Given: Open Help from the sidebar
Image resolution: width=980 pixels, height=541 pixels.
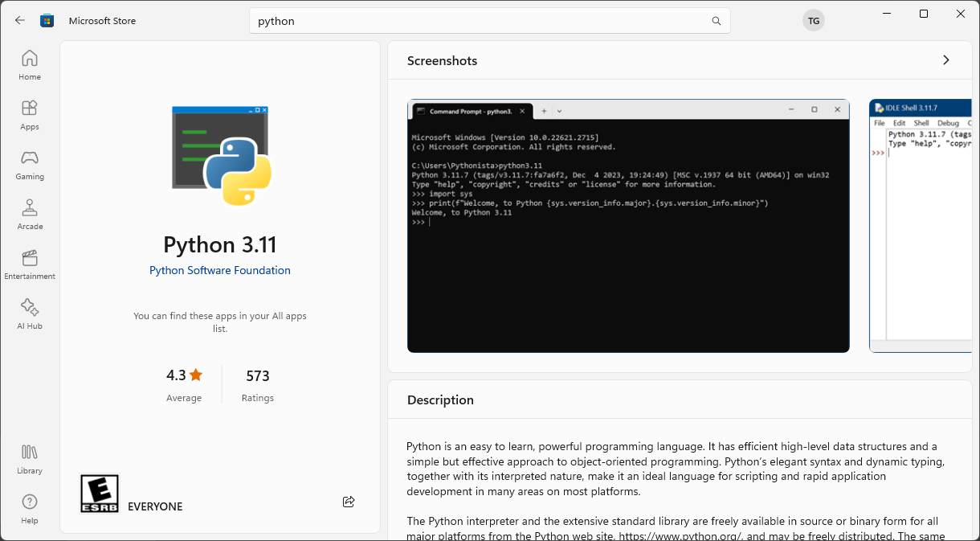Looking at the screenshot, I should pyautogui.click(x=30, y=510).
